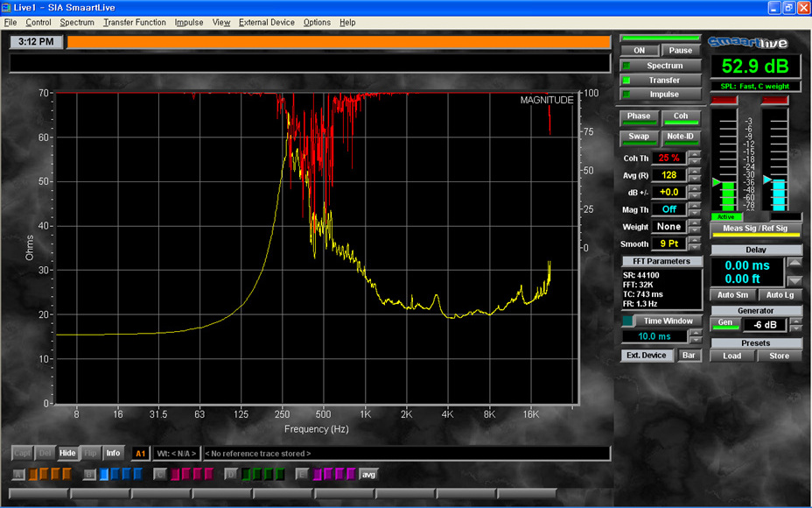Open the Weight None selector

coord(668,226)
